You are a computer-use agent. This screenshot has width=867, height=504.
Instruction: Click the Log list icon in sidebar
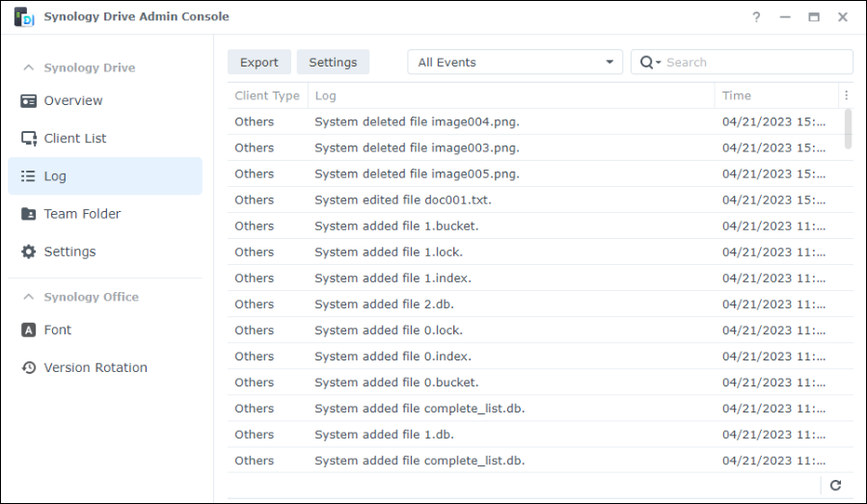click(x=28, y=176)
